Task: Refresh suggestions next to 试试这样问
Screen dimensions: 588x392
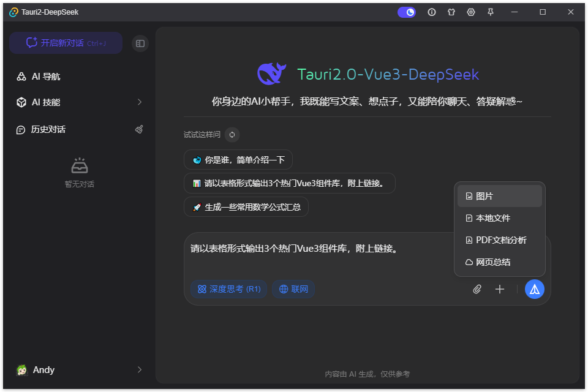Action: click(232, 135)
